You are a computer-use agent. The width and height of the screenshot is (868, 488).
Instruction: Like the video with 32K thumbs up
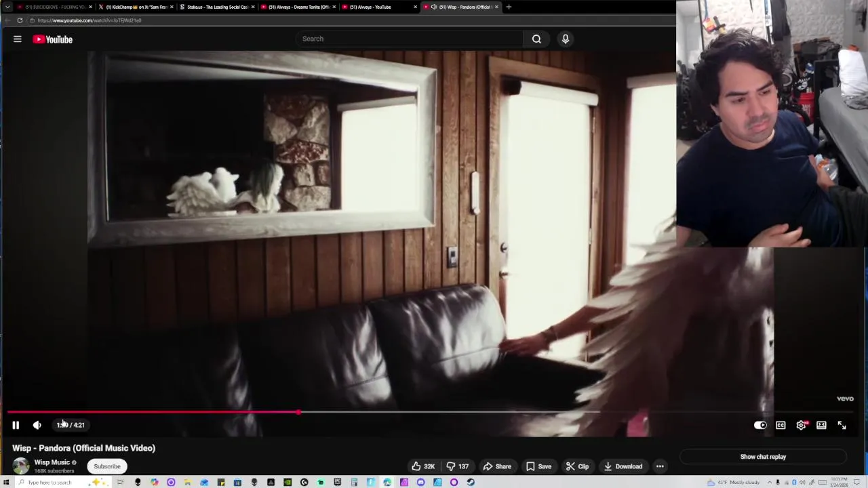point(422,466)
